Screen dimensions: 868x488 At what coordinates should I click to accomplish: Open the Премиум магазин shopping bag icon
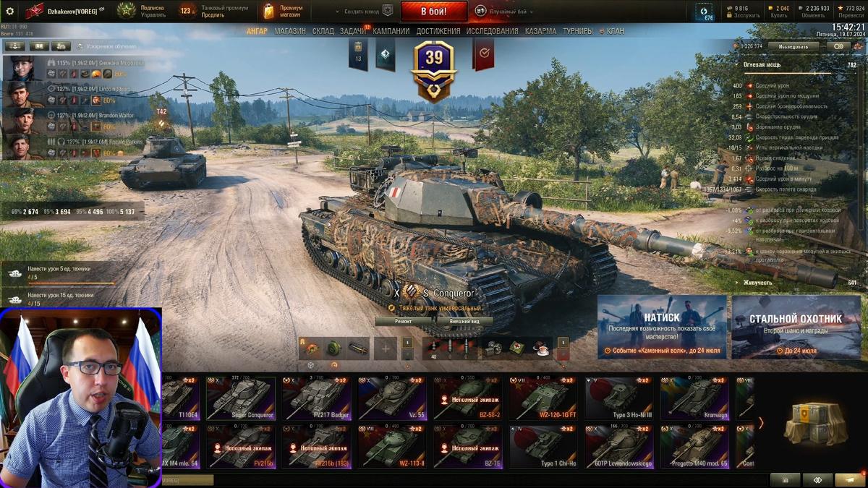pos(269,11)
